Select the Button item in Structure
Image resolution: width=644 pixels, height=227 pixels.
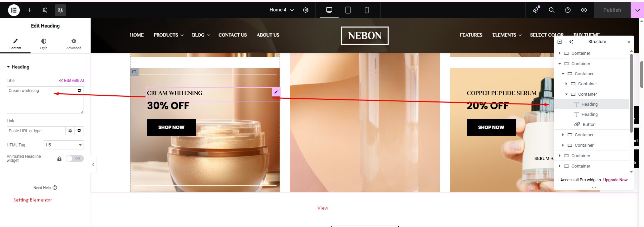pyautogui.click(x=589, y=125)
